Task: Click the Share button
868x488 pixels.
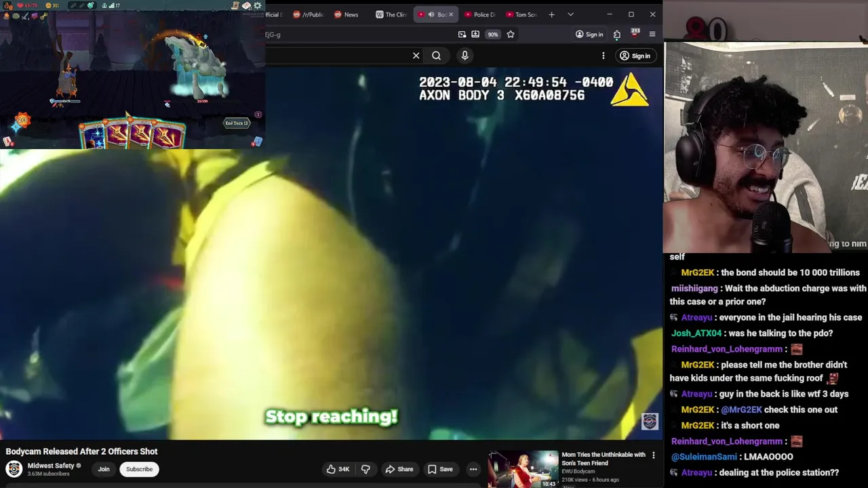Action: 399,469
